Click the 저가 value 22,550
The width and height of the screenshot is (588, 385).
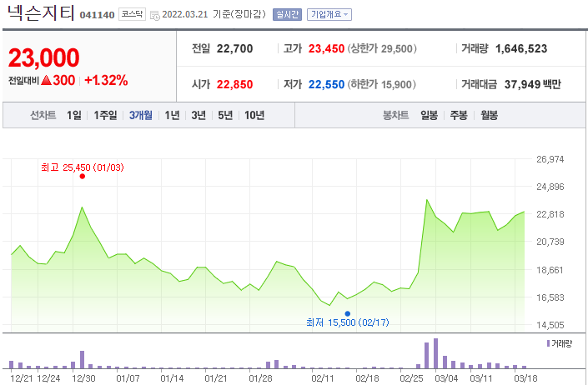pos(326,85)
